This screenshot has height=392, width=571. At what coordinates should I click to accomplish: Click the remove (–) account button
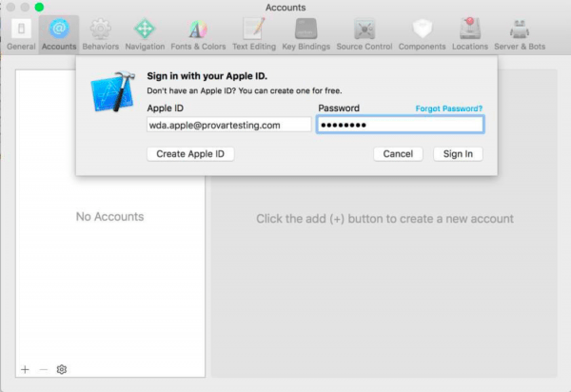pos(44,370)
